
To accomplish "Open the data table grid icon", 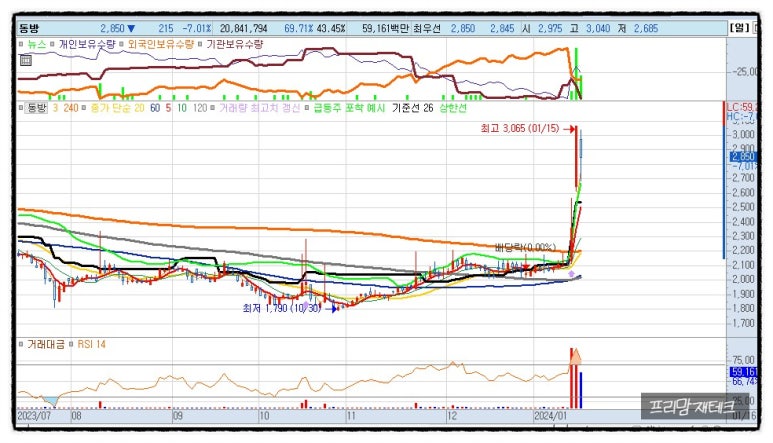I will pyautogui.click(x=26, y=60).
